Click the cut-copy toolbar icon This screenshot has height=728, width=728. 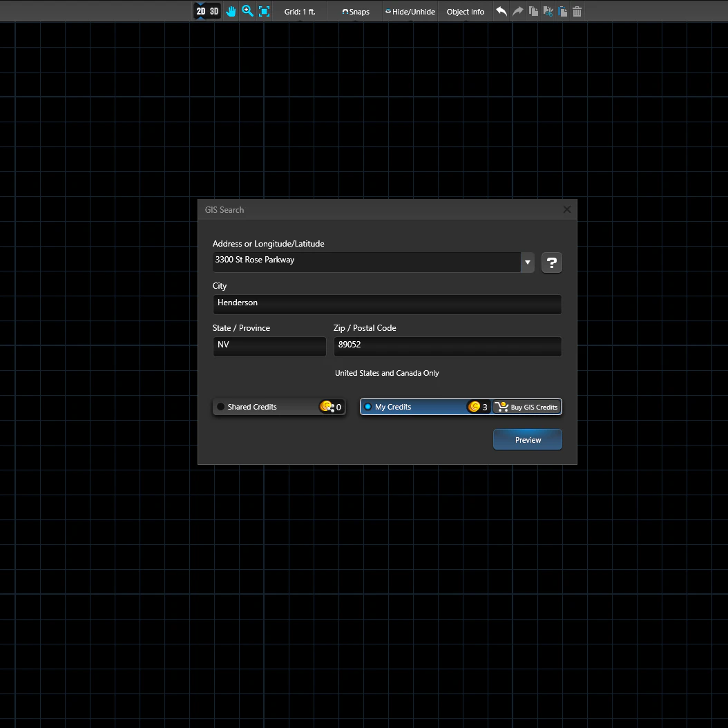[x=548, y=11]
